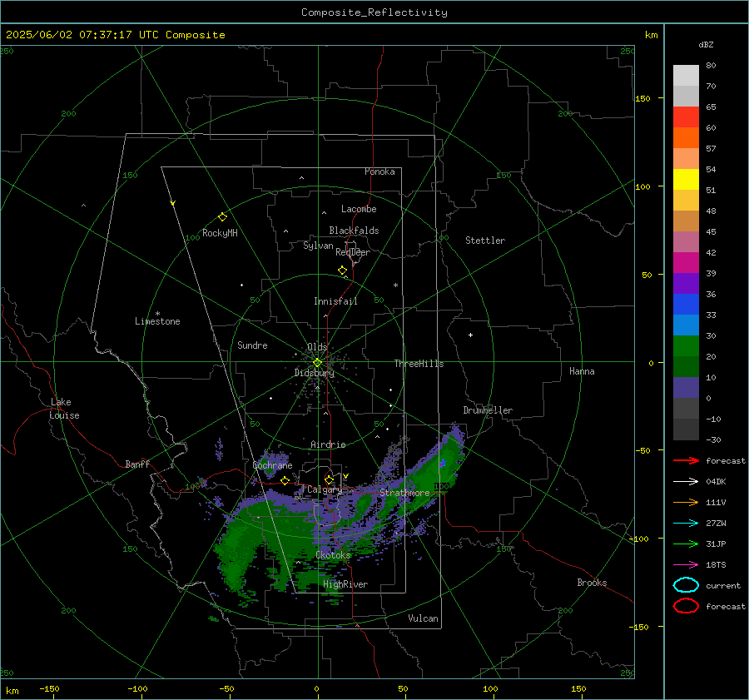The height and width of the screenshot is (700, 749).
Task: Click the white plus marker west of Hanna
Action: click(470, 335)
